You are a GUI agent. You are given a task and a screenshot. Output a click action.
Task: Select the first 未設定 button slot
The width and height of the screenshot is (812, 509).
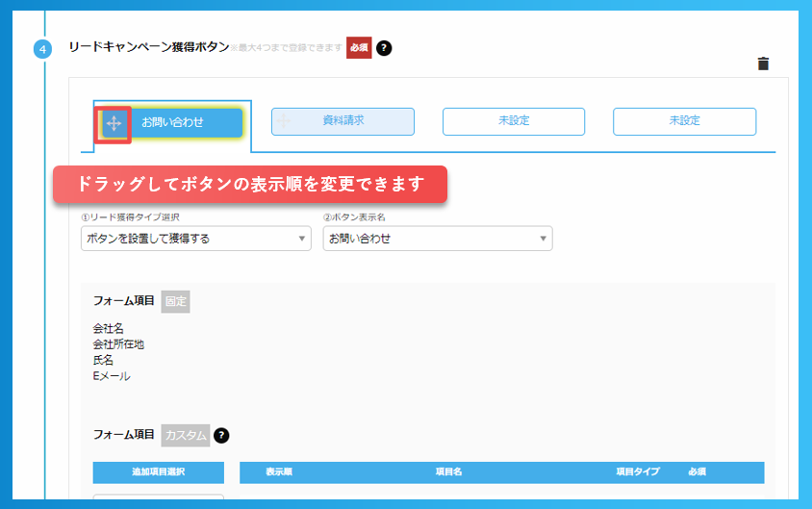pyautogui.click(x=513, y=121)
